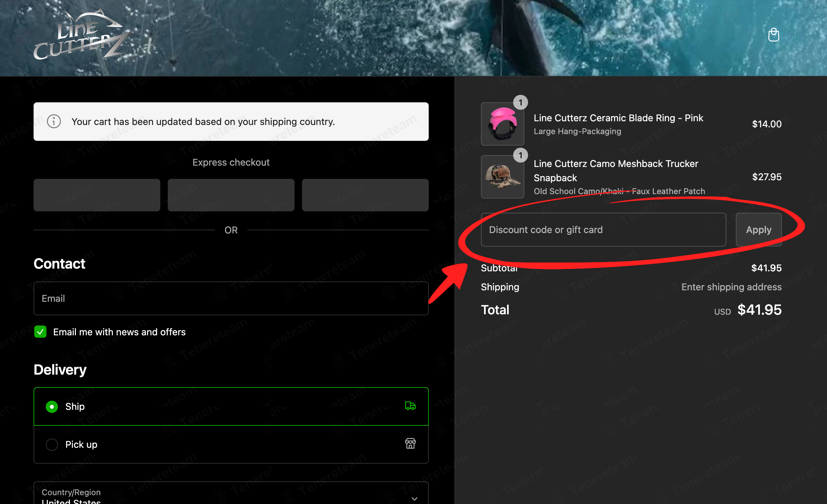
Task: Click the Delivery section heading
Action: [60, 370]
